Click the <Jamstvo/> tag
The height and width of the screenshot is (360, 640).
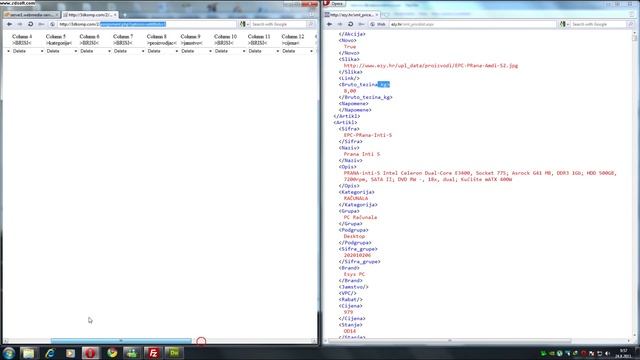[353, 287]
